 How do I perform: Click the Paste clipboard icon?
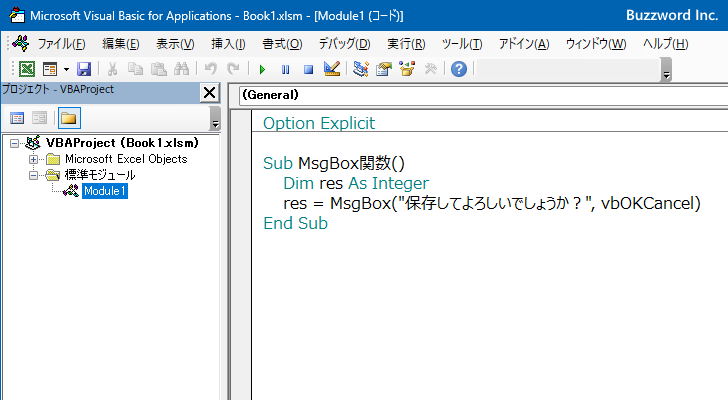(x=158, y=69)
